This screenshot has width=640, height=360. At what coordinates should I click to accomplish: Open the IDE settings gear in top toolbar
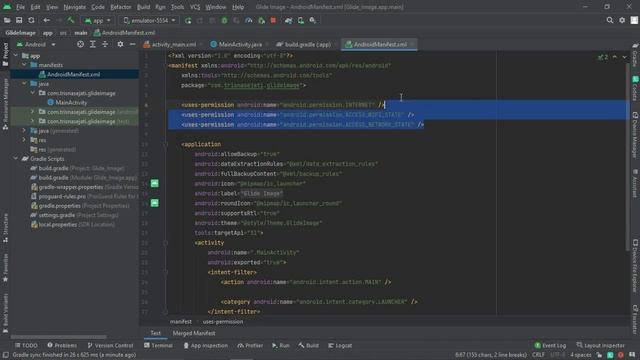click(622, 20)
